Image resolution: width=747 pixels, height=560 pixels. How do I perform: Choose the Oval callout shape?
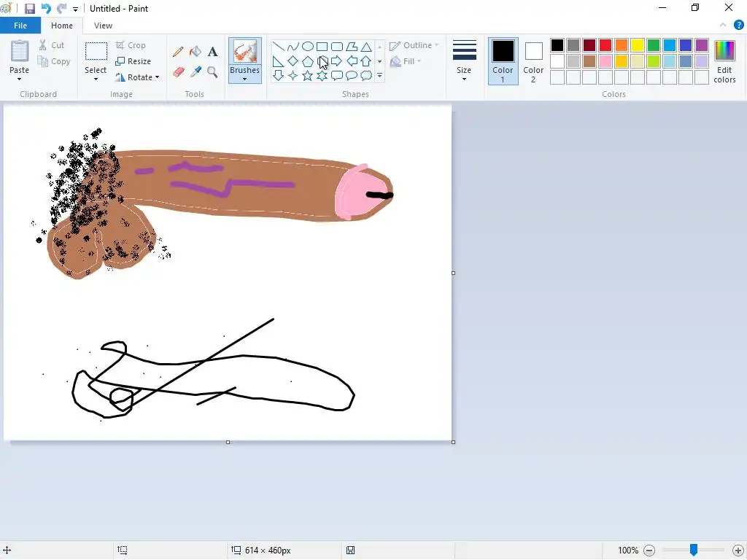click(x=352, y=75)
